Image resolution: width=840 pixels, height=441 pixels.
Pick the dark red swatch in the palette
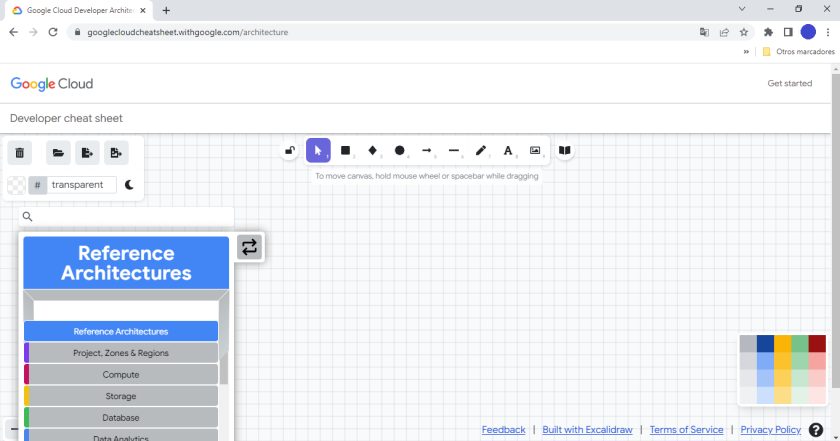coord(817,343)
